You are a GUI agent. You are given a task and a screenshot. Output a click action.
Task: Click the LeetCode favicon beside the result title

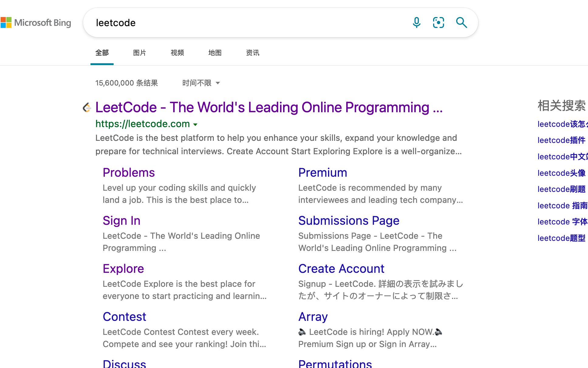point(87,107)
